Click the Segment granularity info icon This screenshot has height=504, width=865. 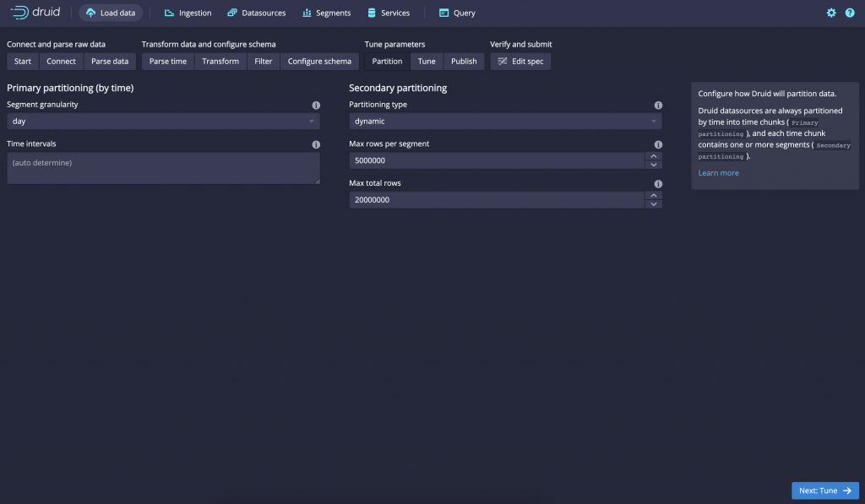coord(316,106)
